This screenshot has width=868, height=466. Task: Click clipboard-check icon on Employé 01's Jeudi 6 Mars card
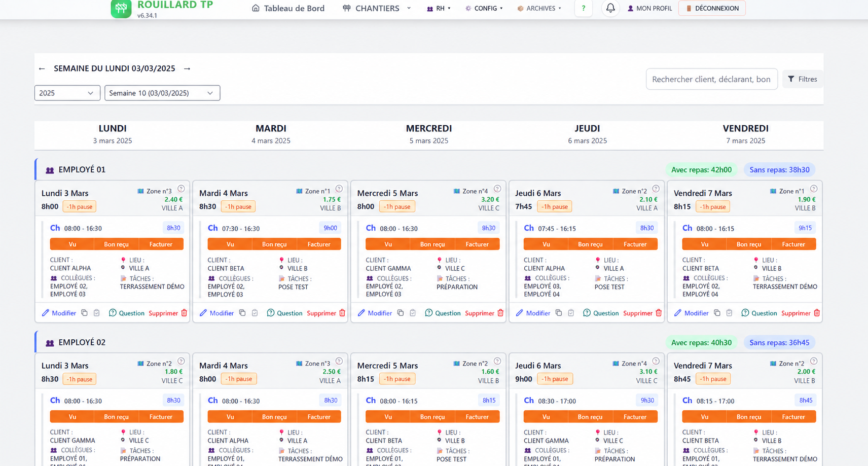[x=571, y=313]
